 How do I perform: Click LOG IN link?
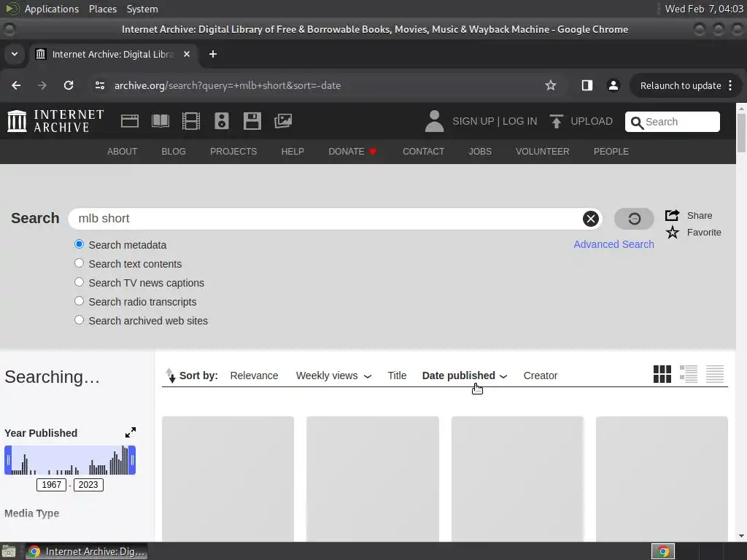[x=519, y=122]
